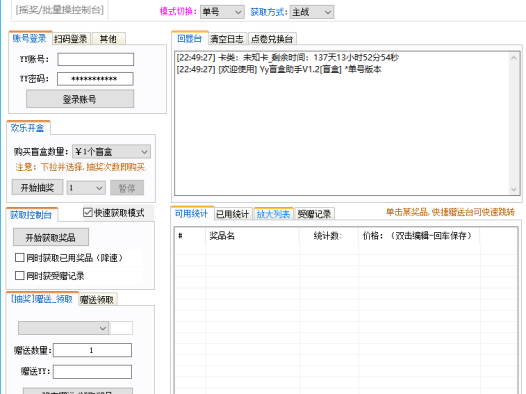Click the log line about 剩余时间
The image size is (526, 394).
coord(288,57)
